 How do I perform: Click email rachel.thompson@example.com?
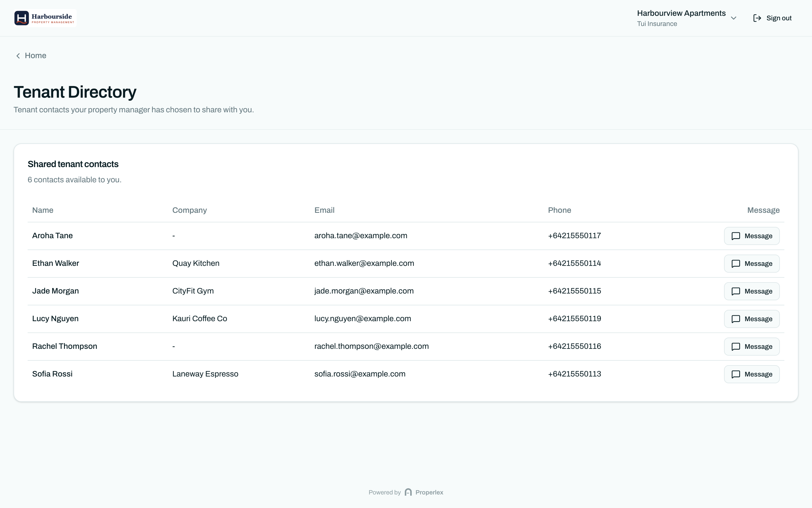point(371,346)
